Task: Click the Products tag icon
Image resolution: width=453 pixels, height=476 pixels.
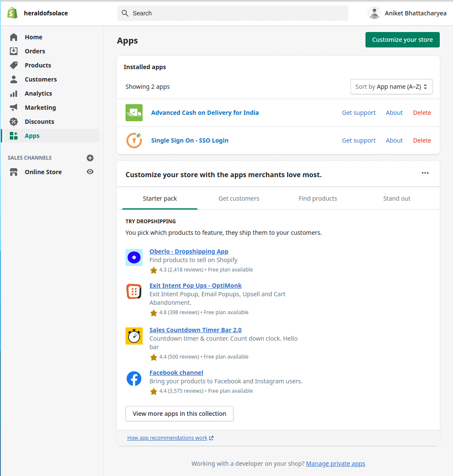Action: 14,65
